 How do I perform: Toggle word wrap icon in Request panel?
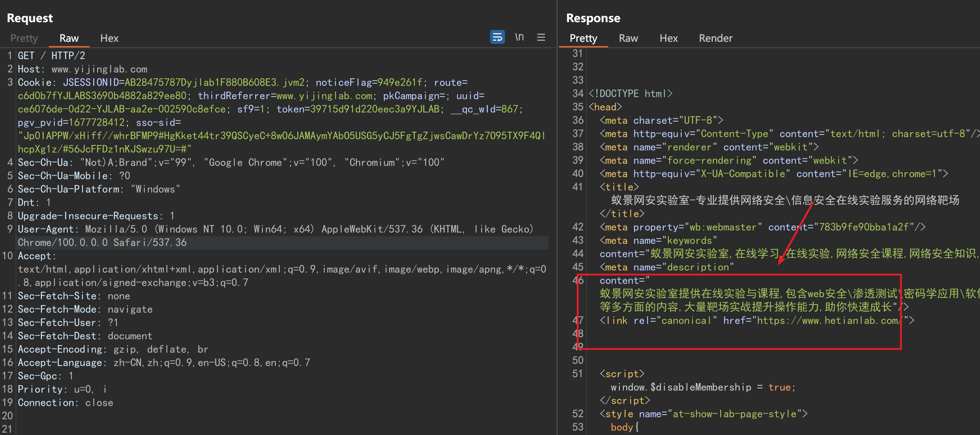(497, 37)
